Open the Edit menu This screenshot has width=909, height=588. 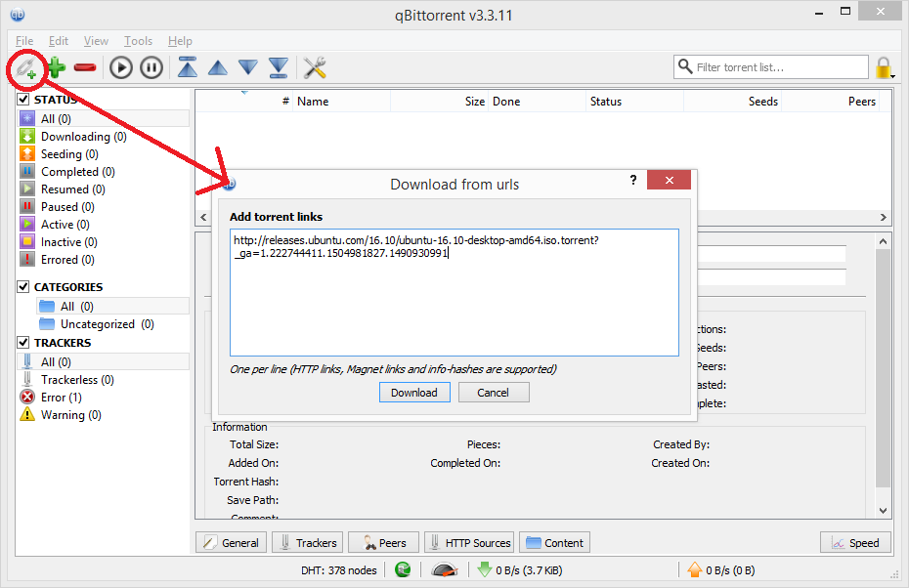click(x=59, y=41)
